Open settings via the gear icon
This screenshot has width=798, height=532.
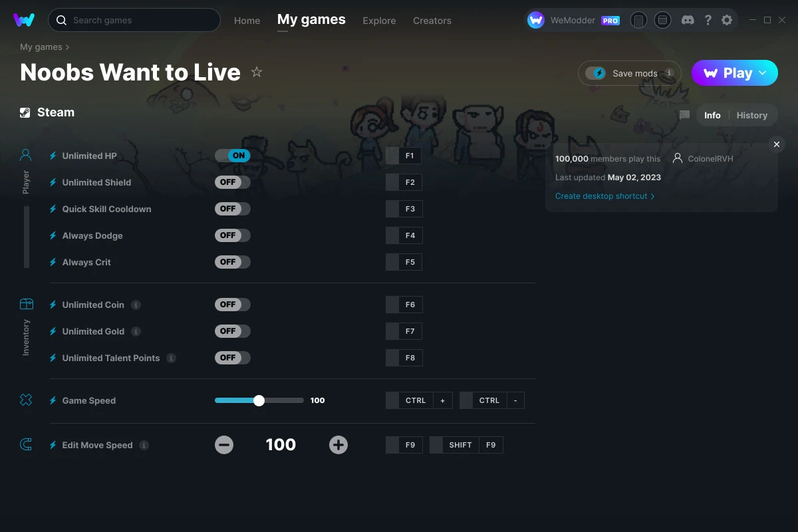click(x=727, y=21)
